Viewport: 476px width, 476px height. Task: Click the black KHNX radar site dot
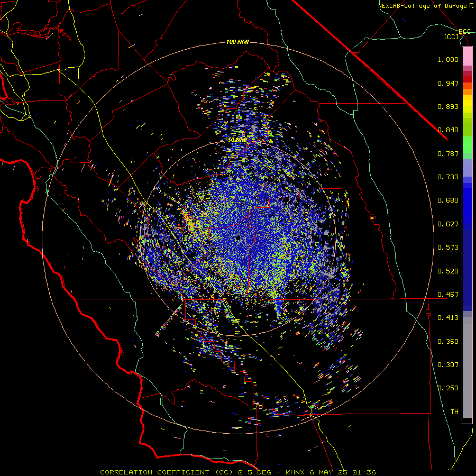239,239
